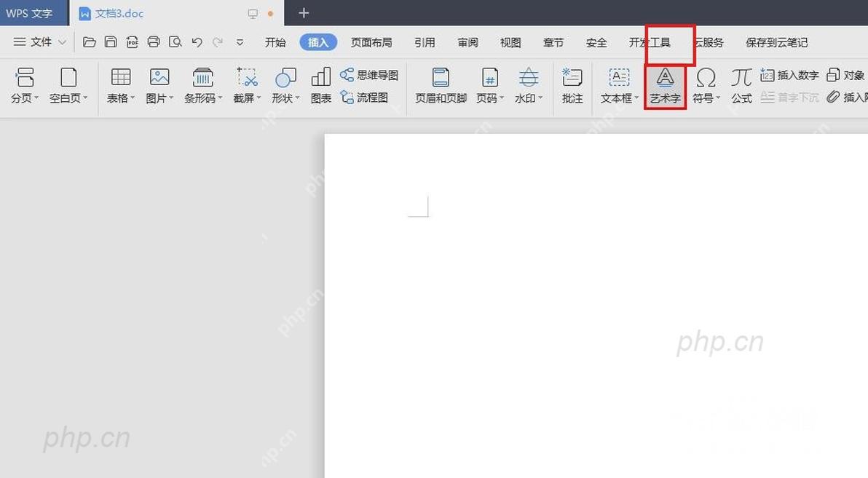Open the 开发工具 tab
This screenshot has width=868, height=478.
(650, 43)
